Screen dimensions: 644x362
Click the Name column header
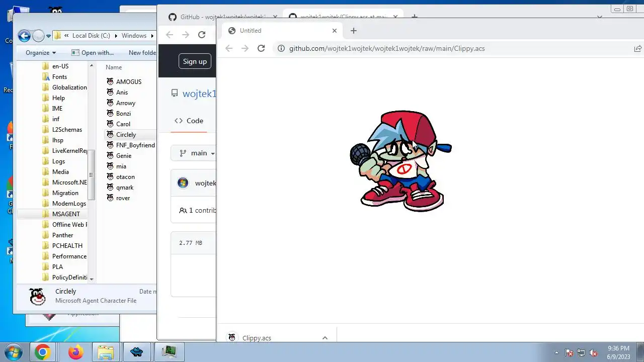click(114, 67)
